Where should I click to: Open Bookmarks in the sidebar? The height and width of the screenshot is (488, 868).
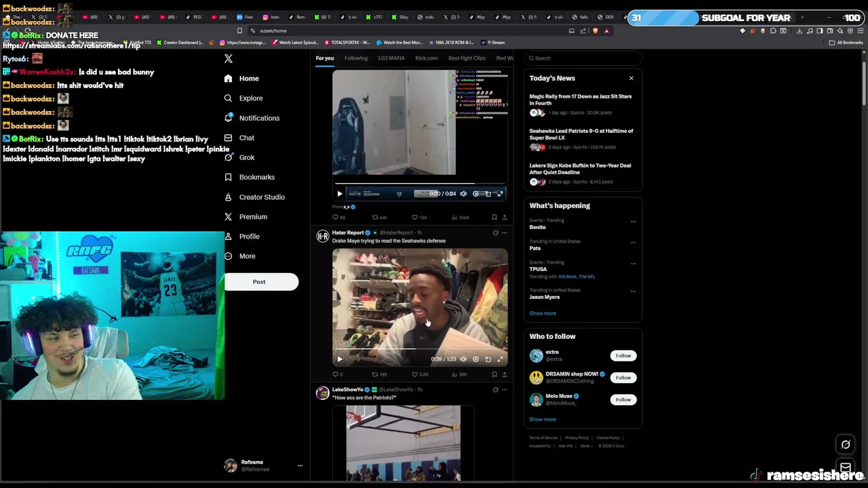[x=250, y=177]
